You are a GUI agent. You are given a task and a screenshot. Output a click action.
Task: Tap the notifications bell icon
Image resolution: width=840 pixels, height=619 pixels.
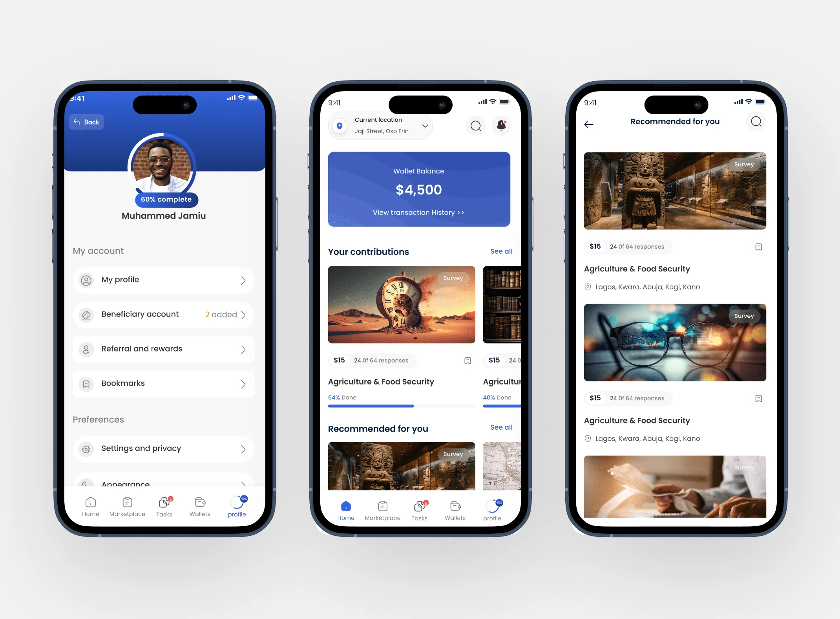click(502, 126)
